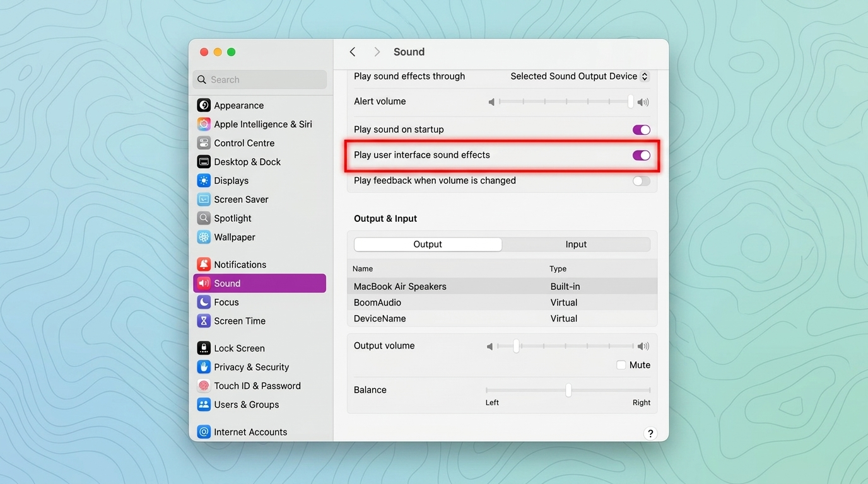
Task: Select the Screen Saver icon
Action: point(204,200)
